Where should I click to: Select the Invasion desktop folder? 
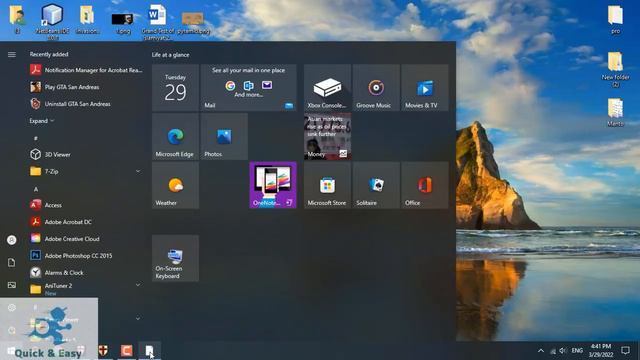point(87,20)
